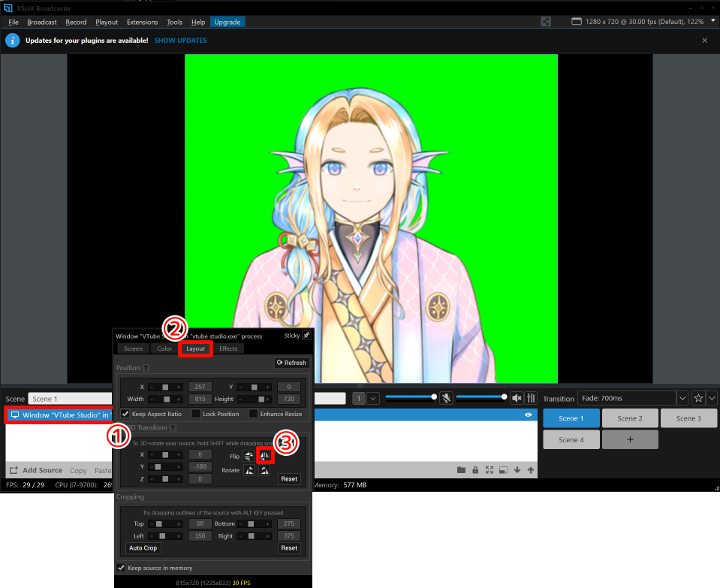Open the Tools menu

(174, 22)
